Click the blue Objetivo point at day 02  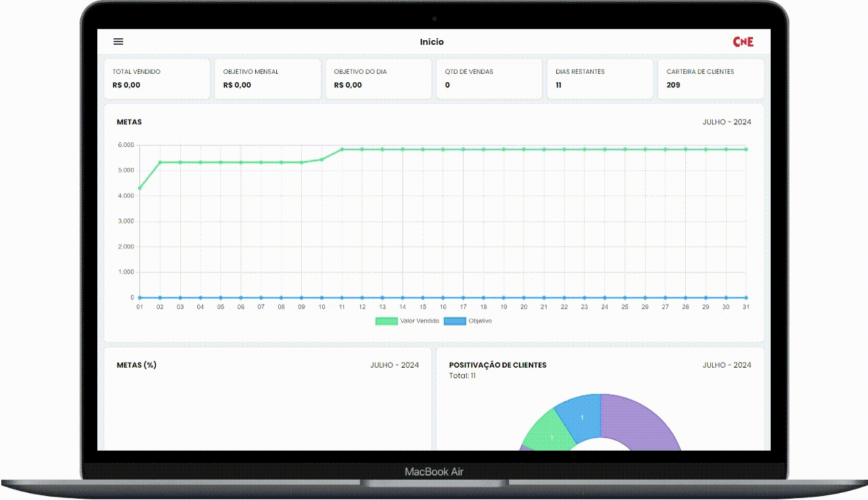(x=160, y=297)
